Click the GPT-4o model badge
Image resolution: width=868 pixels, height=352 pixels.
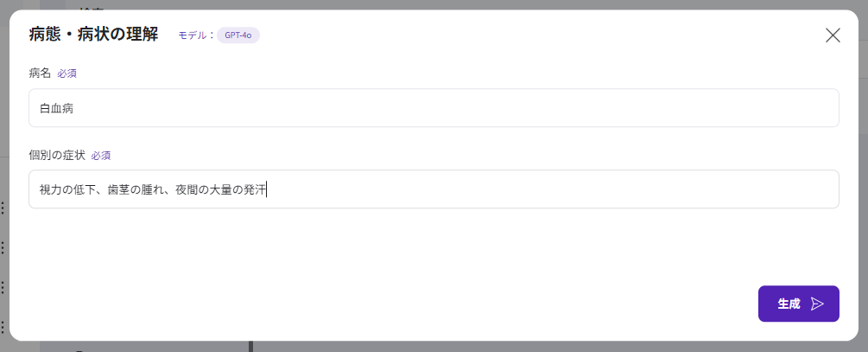(238, 35)
